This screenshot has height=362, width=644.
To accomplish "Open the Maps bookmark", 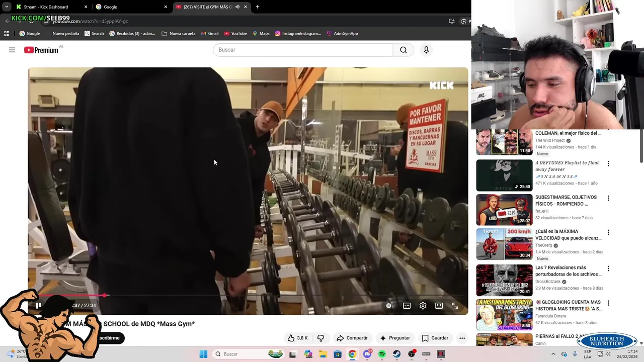I will click(261, 34).
